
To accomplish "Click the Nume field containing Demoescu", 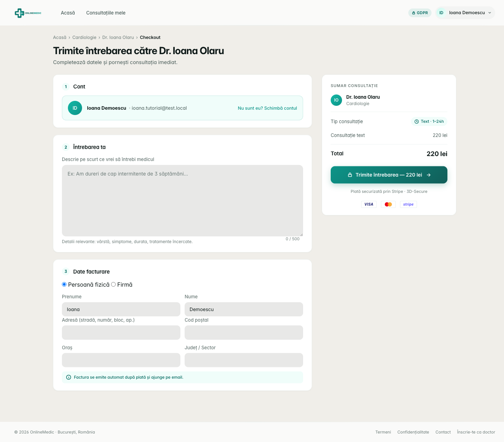I will 244,309.
